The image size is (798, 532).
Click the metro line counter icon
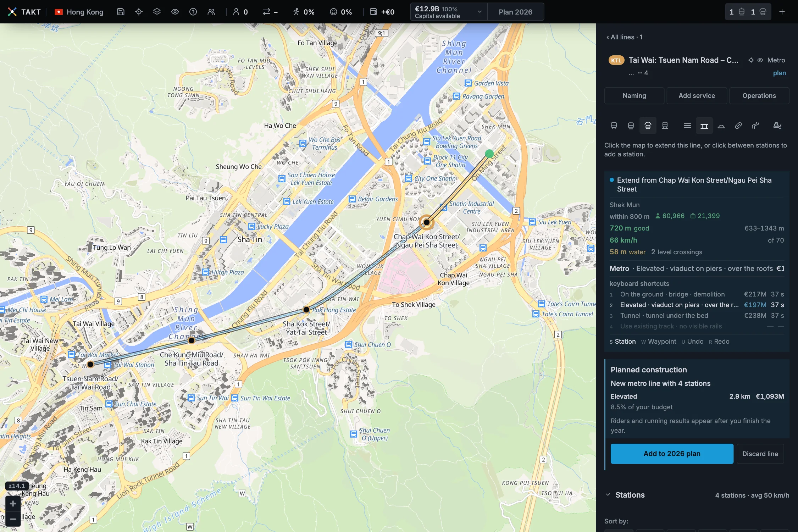point(763,12)
